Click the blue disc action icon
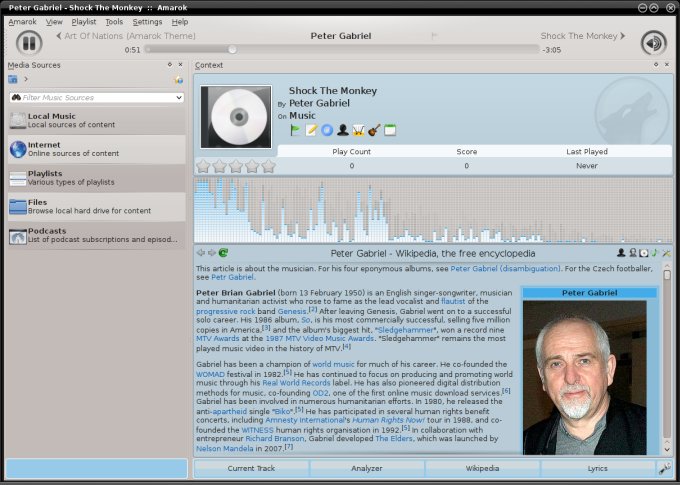This screenshot has width=680, height=485. click(x=327, y=130)
